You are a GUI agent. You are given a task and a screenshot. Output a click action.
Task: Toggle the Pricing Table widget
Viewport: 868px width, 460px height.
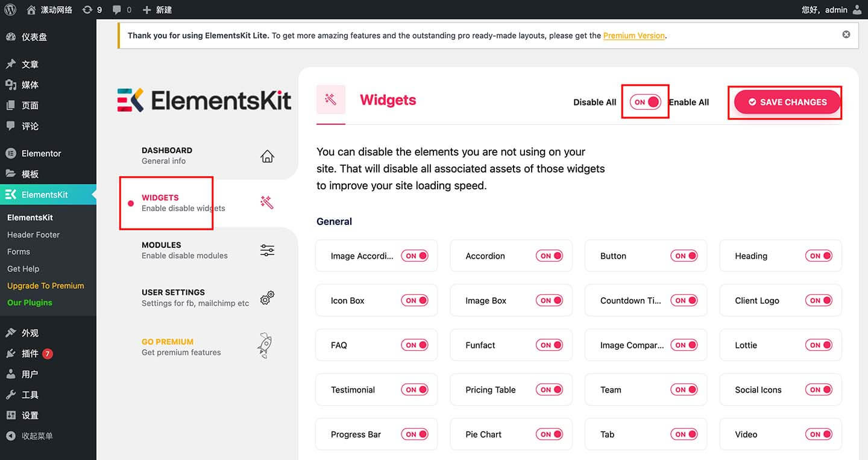549,389
